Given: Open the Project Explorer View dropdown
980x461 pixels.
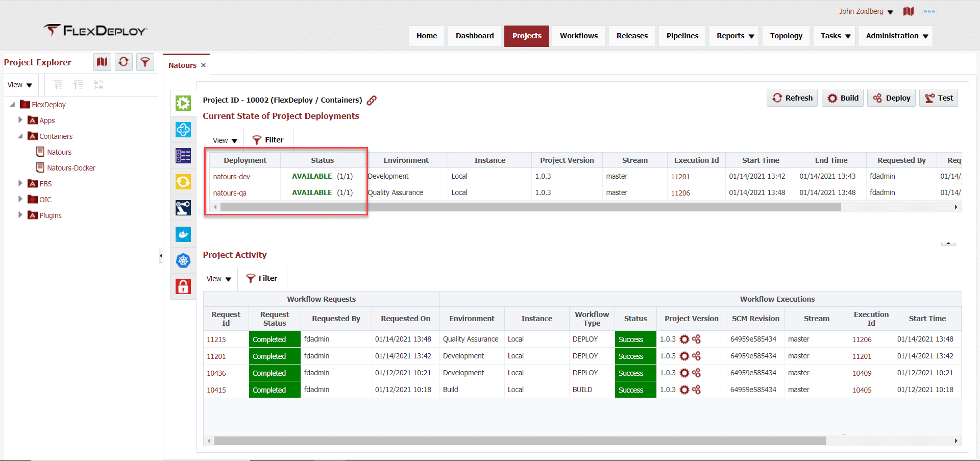Looking at the screenshot, I should coord(20,85).
